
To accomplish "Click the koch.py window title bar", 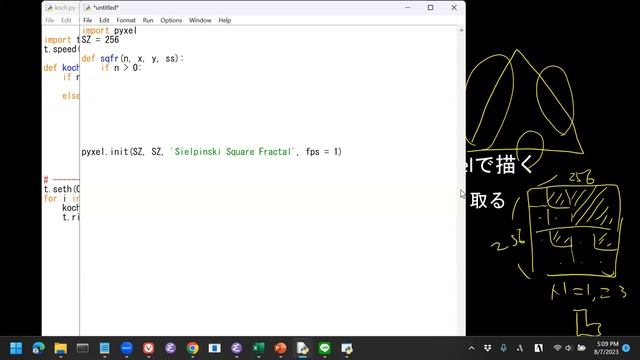I will [61, 8].
